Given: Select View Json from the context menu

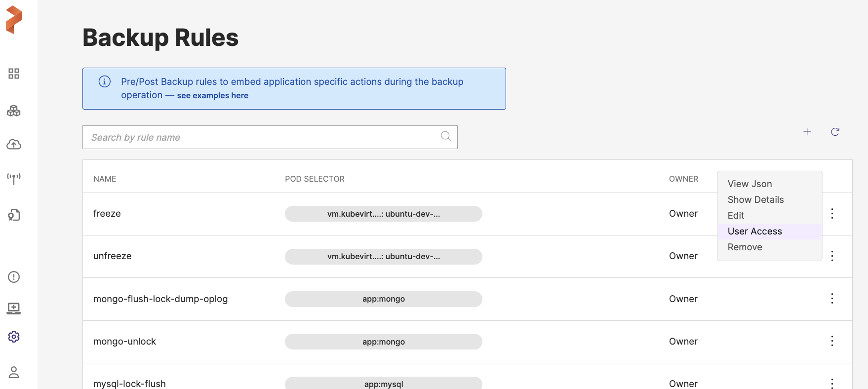Looking at the screenshot, I should [750, 184].
